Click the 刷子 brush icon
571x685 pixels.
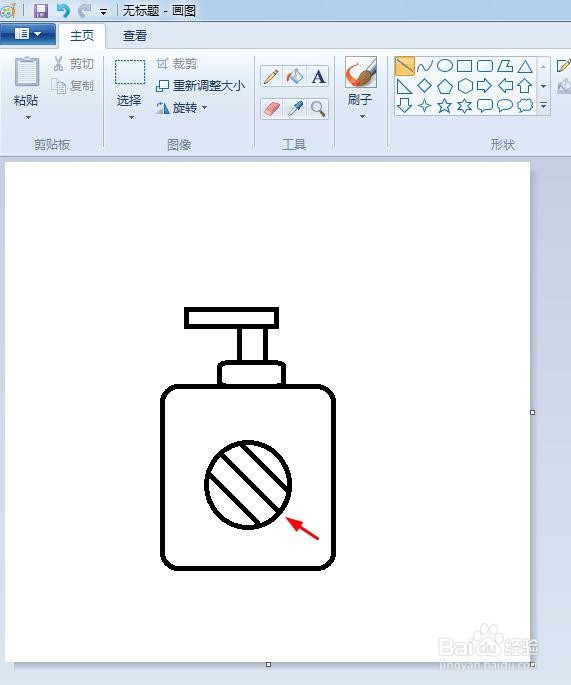coord(361,72)
